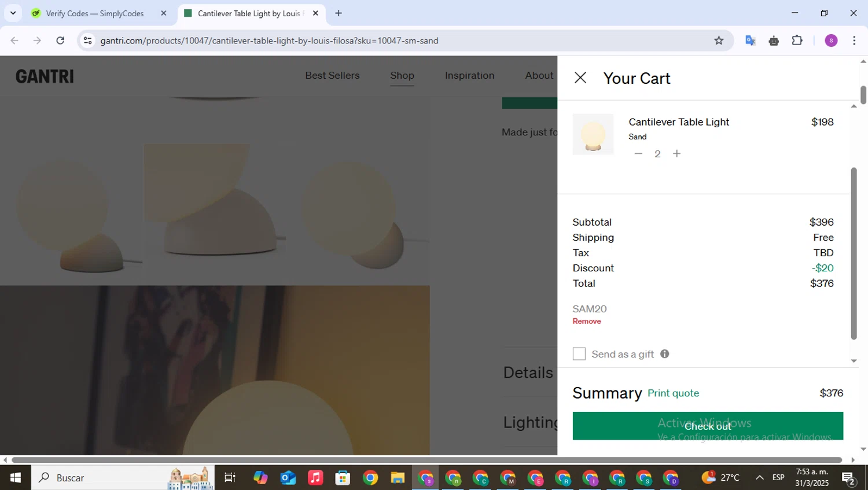This screenshot has width=868, height=490.
Task: Close the Verify Codes tab
Action: 163,13
